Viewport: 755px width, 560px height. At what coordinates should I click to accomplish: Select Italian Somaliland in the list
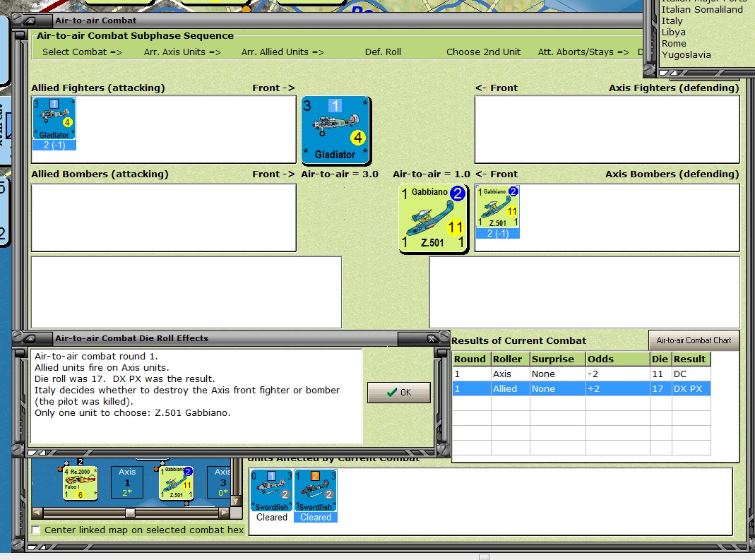(702, 10)
